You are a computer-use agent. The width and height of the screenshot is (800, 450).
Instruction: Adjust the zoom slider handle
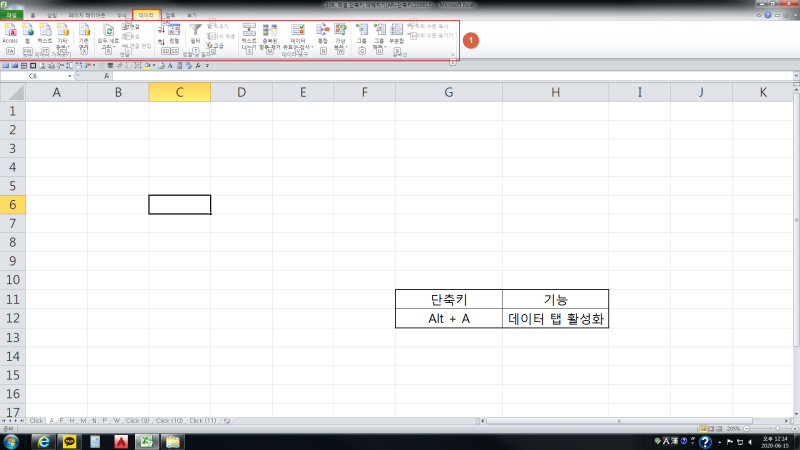(778, 429)
